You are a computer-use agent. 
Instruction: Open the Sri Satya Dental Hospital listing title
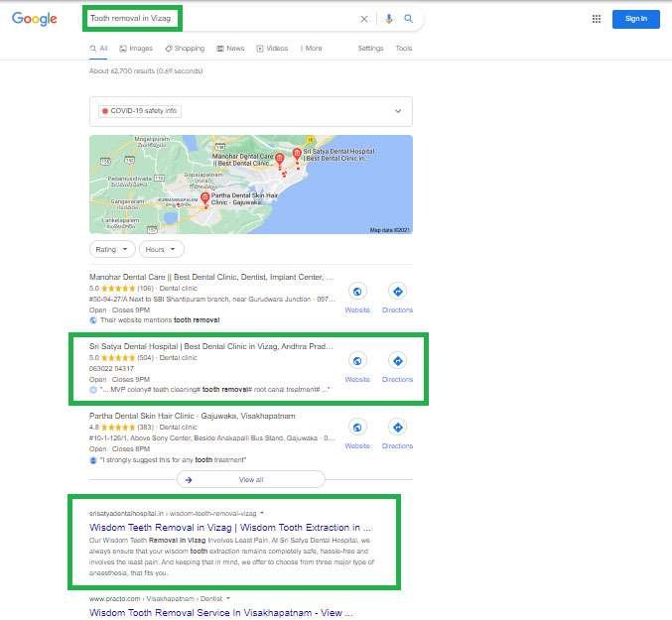[x=210, y=346]
